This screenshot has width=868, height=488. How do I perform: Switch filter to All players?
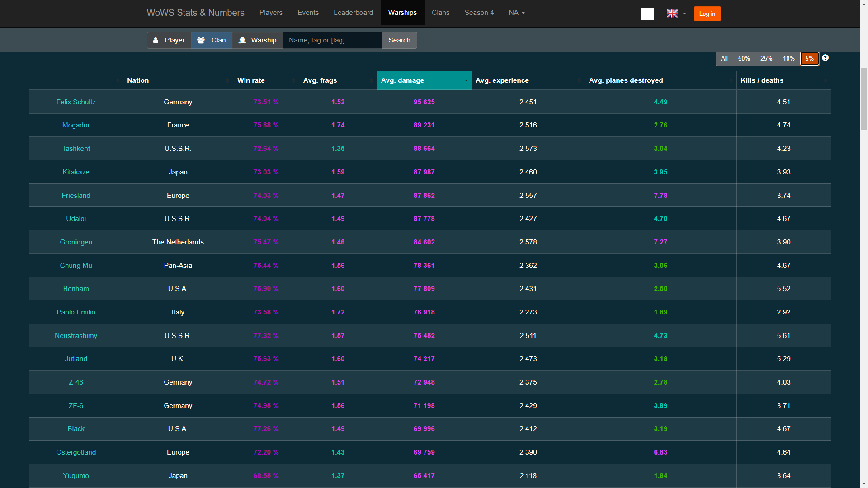pos(724,58)
